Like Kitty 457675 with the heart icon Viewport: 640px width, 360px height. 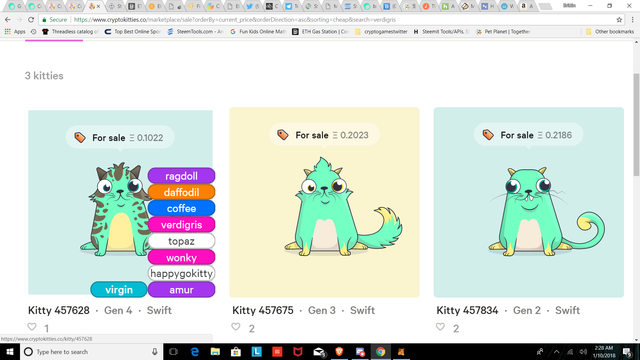pos(236,327)
